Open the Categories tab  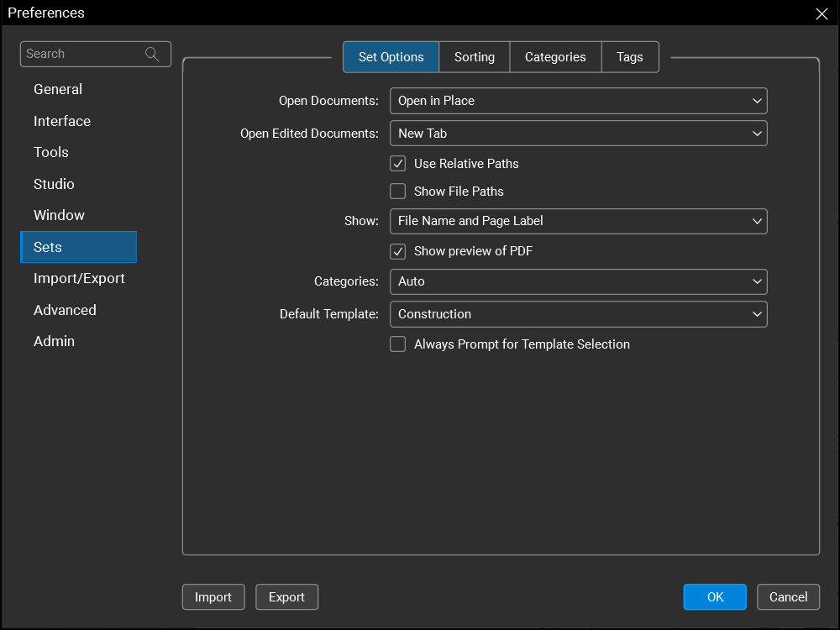pyautogui.click(x=555, y=57)
